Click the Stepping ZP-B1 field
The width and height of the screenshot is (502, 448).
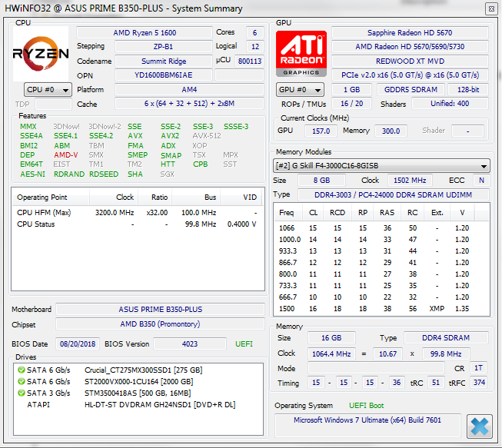pyautogui.click(x=163, y=46)
